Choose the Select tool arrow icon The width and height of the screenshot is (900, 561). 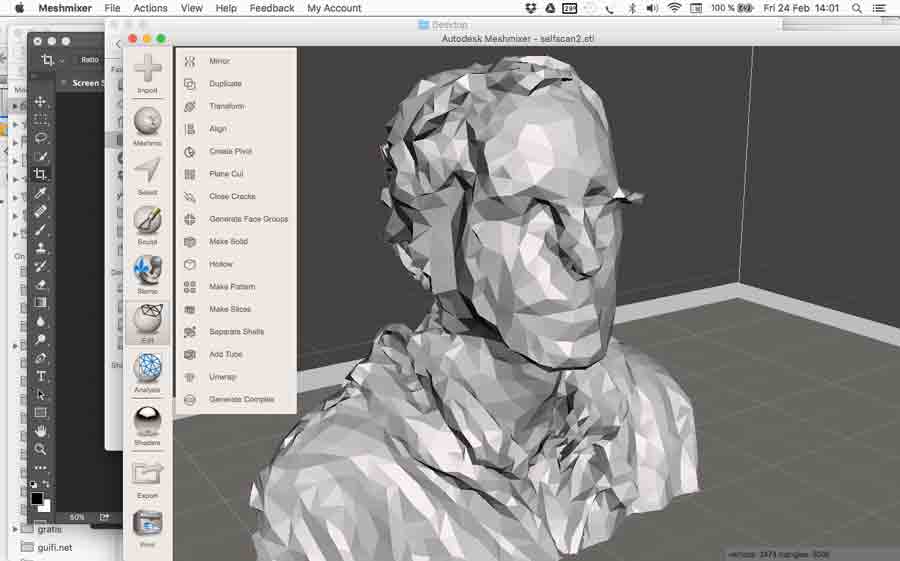147,173
